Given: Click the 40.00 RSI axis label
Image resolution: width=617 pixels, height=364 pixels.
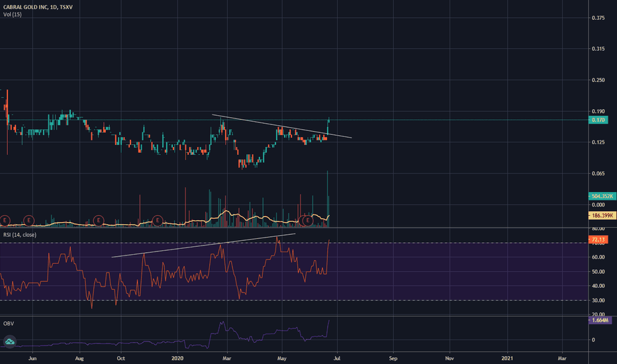Looking at the screenshot, I should coord(598,286).
